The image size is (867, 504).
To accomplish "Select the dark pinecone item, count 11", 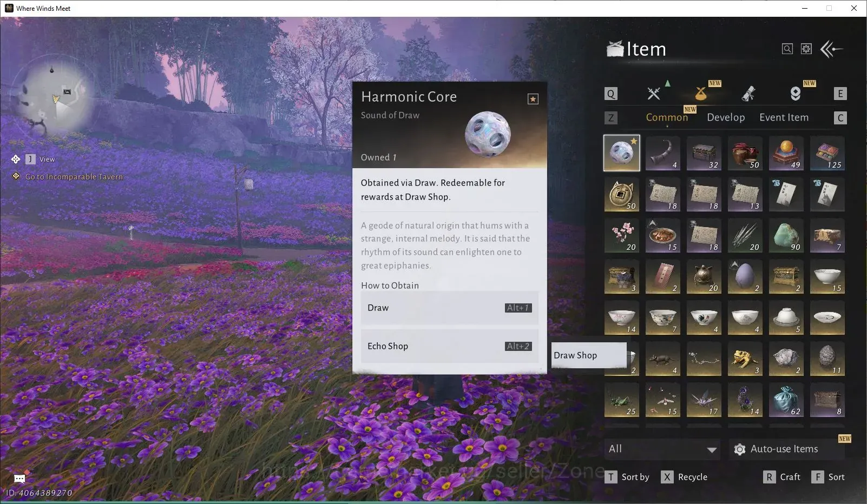I will [827, 359].
